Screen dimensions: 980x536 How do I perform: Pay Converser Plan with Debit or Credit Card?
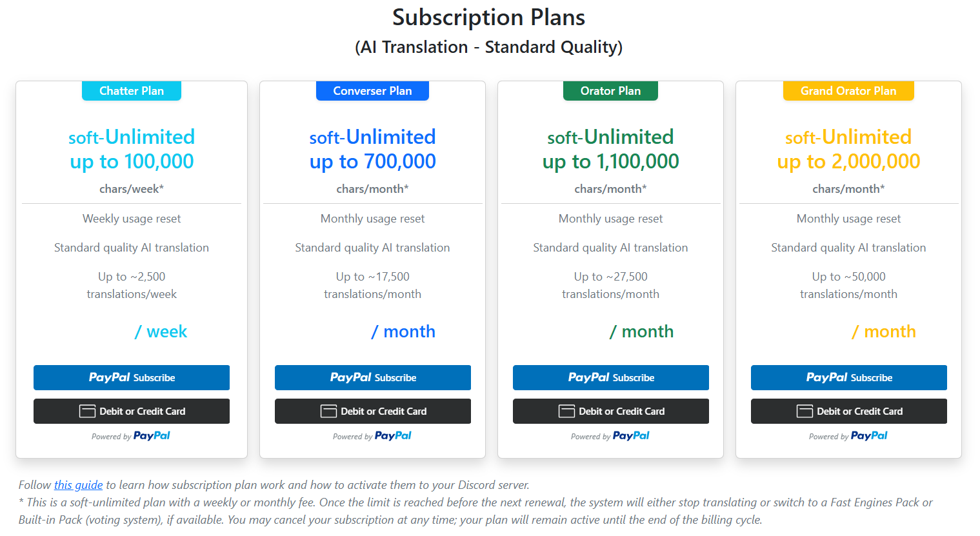point(373,411)
